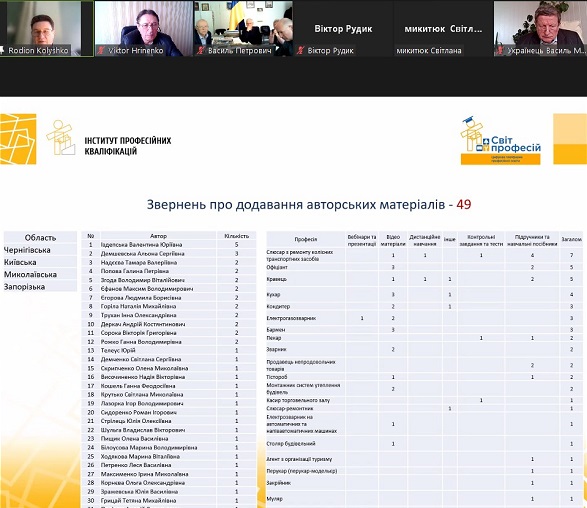Screen dimensions: 587x508
Task: Select the 'Тістороб' profession row
Action: click(425, 377)
